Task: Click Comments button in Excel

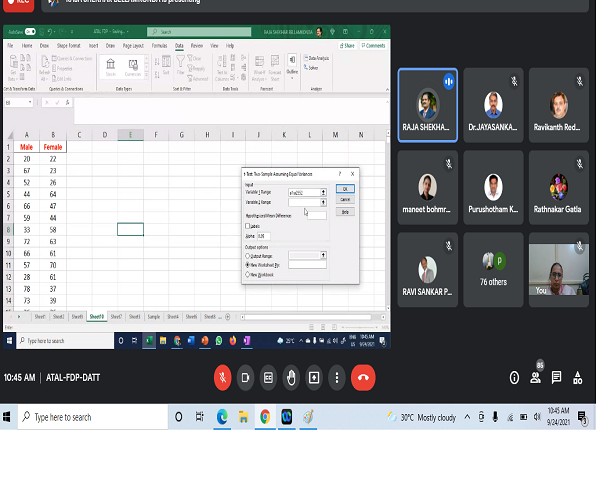Action: click(373, 46)
